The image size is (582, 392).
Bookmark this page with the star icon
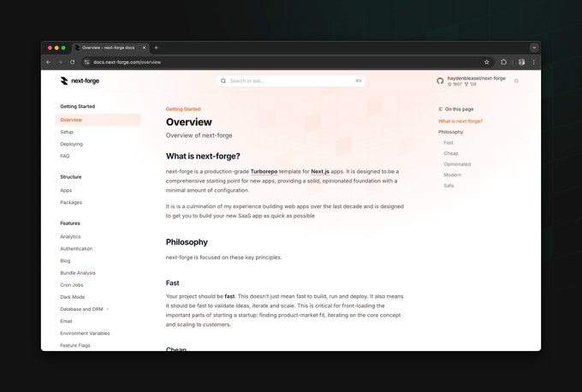[x=487, y=62]
